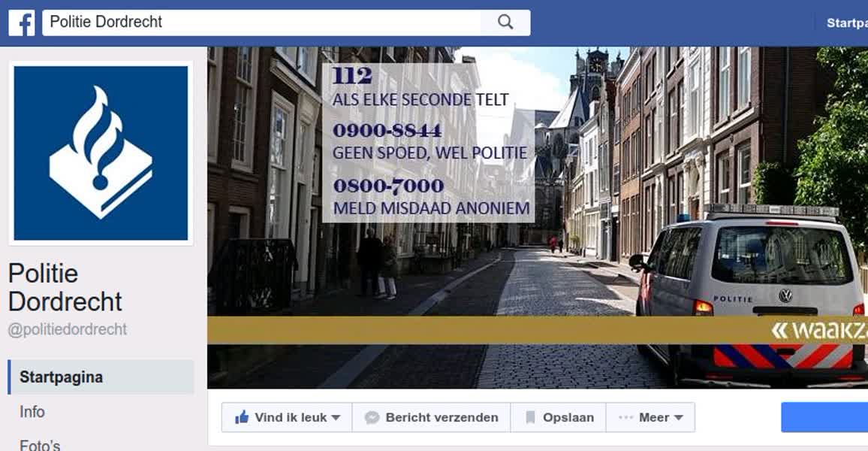868x451 pixels.
Task: Click the waakzaam logo on the gold banner
Action: coord(818,330)
